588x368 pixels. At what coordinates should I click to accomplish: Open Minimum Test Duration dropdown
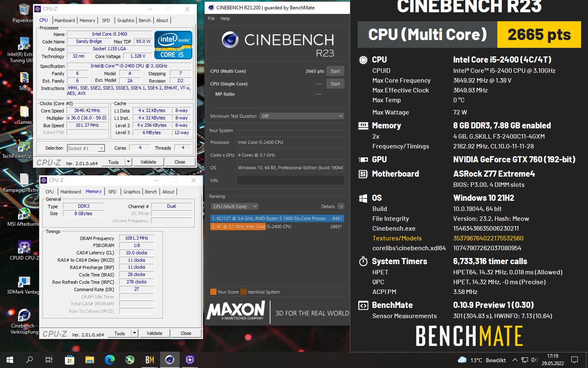pyautogui.click(x=302, y=116)
